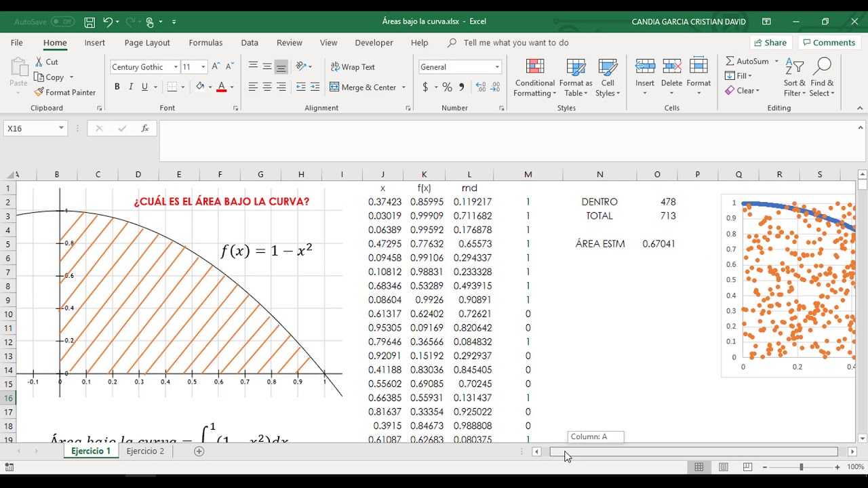Click Increase Decimal icon
This screenshot has height=488, width=868.
click(x=481, y=87)
